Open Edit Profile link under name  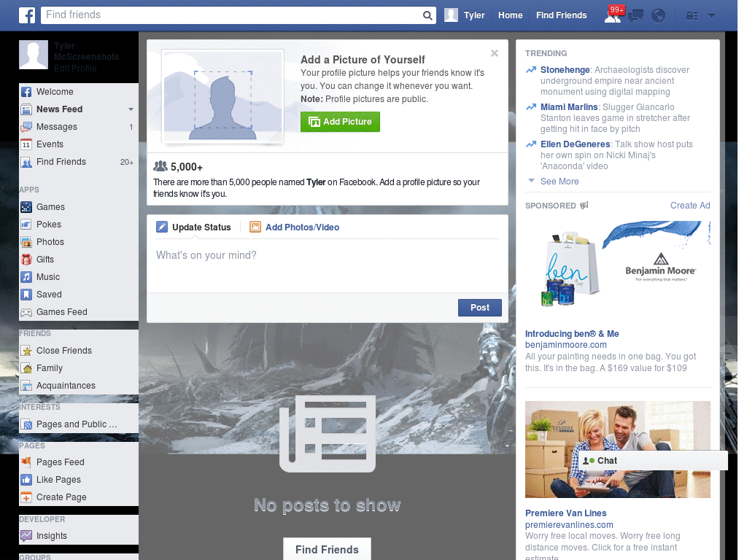75,68
